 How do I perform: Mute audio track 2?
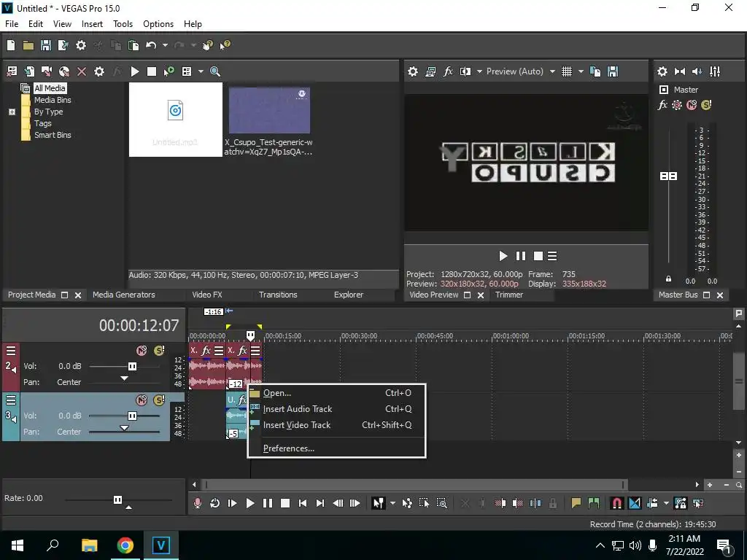click(142, 351)
